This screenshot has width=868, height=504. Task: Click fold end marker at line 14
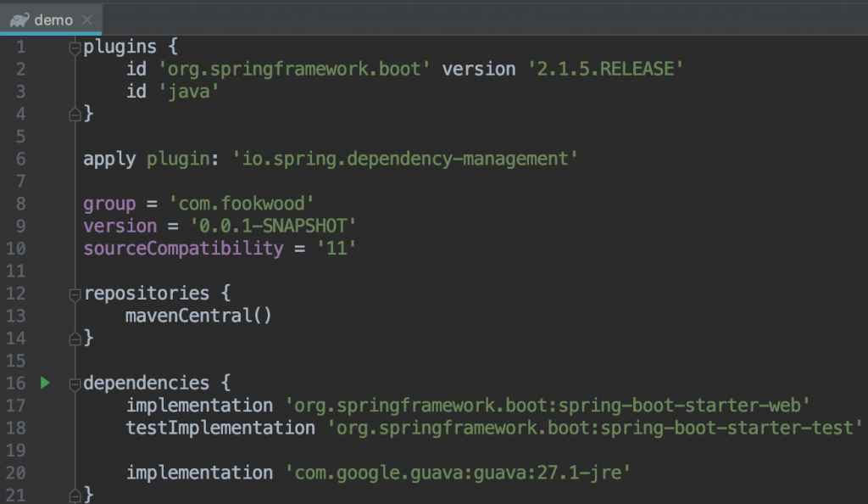coord(75,339)
